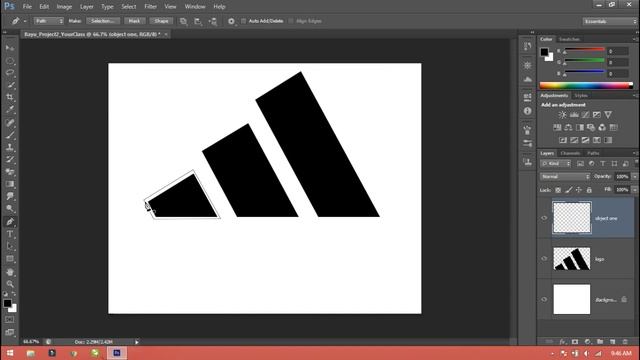
Task: Hide the object one layer
Action: tap(544, 218)
